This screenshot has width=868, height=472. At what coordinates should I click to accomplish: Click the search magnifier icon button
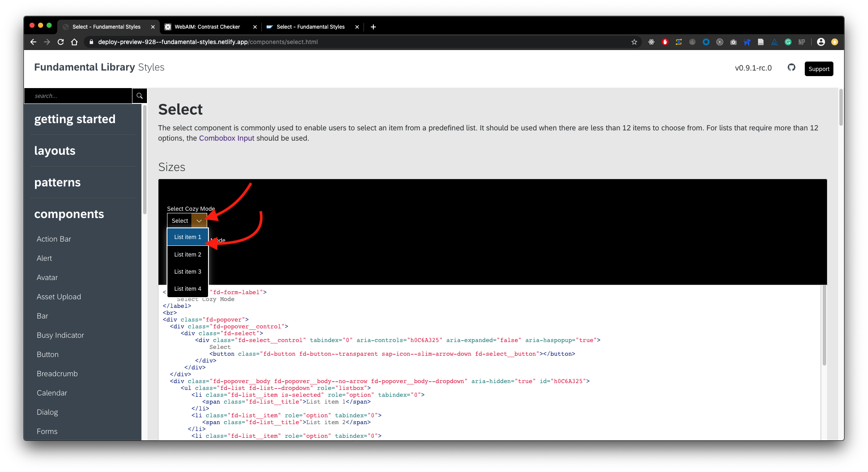[x=139, y=96]
